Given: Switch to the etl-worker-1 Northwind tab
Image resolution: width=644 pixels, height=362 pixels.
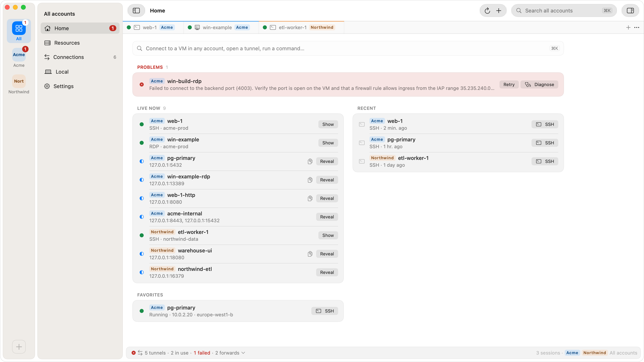Looking at the screenshot, I should [x=301, y=28].
